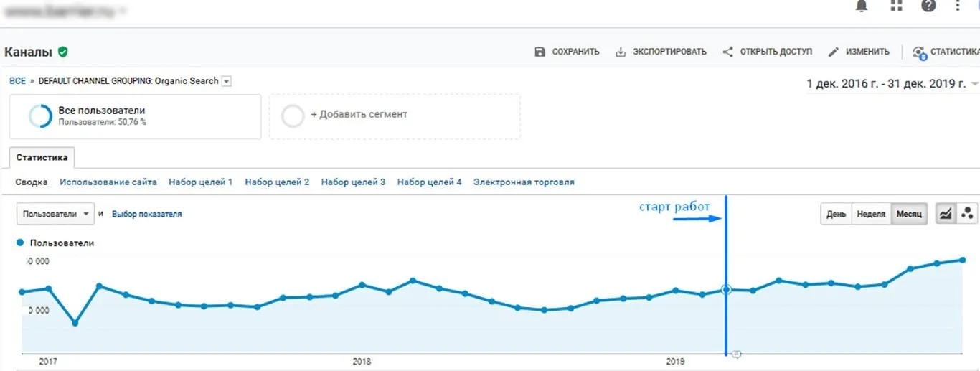Click the export download icon
980x371 pixels.
tap(621, 52)
